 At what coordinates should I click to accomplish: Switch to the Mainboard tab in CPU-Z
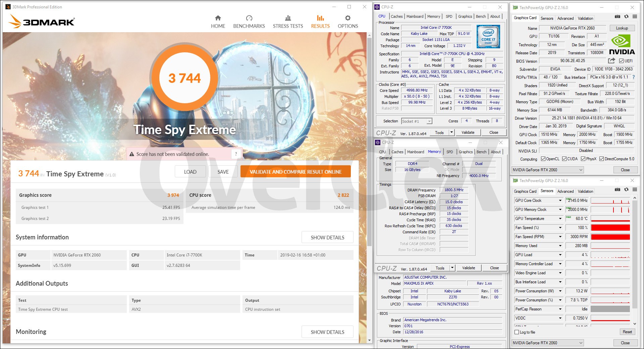(415, 16)
